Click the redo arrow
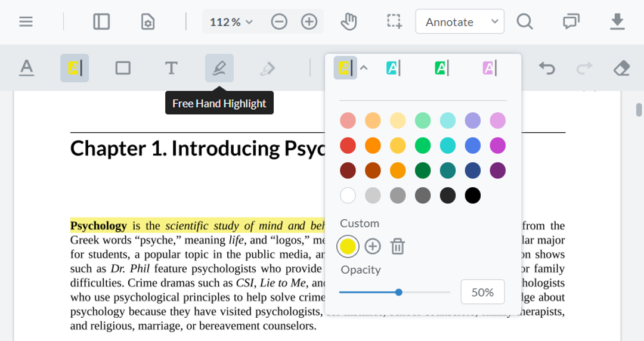The width and height of the screenshot is (644, 341). click(584, 68)
